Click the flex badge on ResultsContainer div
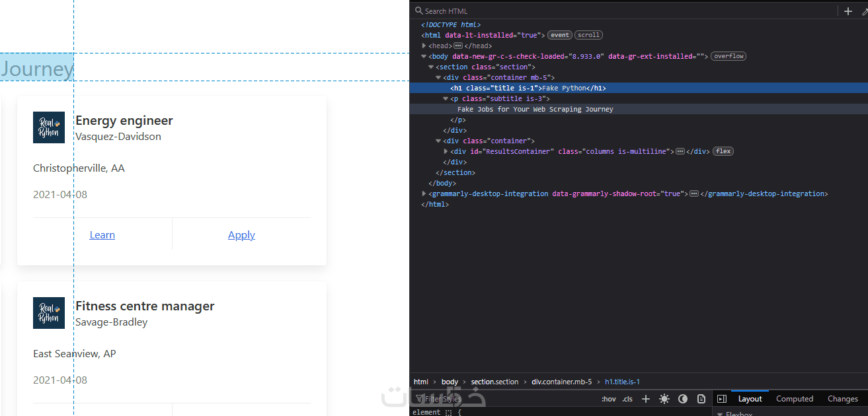Viewport: 868px width, 416px height. pos(723,151)
